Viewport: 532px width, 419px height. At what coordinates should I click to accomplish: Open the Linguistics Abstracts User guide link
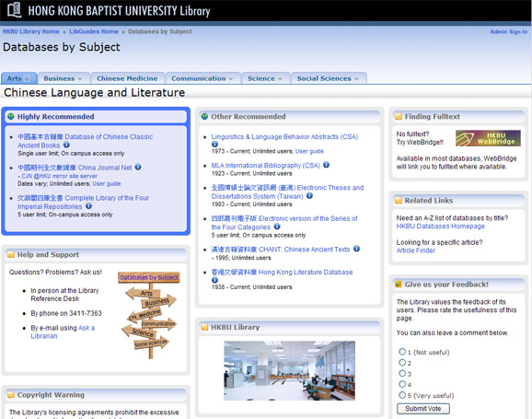click(x=309, y=151)
